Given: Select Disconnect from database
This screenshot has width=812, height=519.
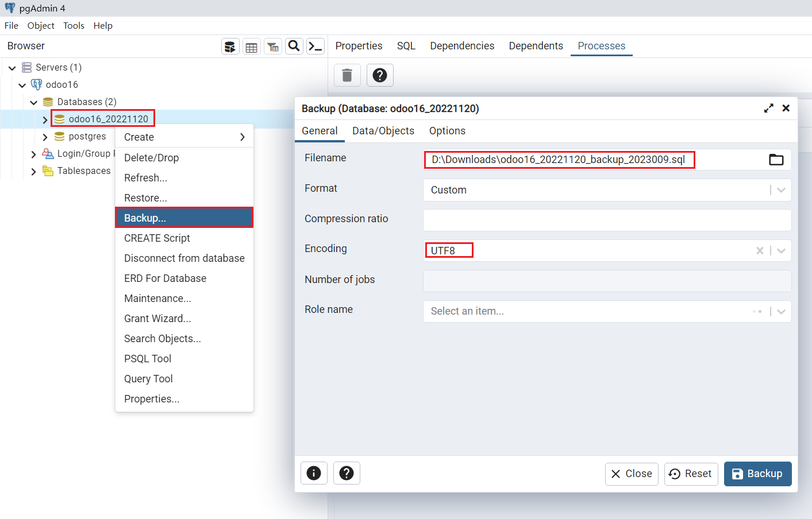Looking at the screenshot, I should (184, 258).
